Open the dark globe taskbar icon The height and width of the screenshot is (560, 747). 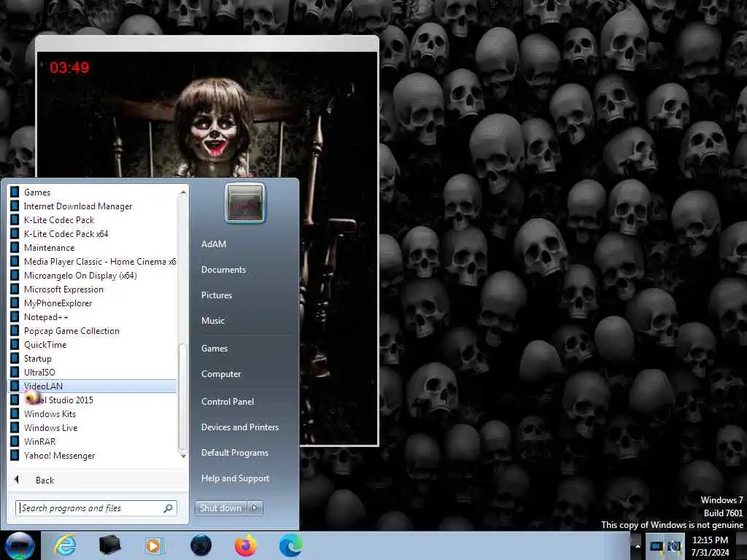coord(201,545)
